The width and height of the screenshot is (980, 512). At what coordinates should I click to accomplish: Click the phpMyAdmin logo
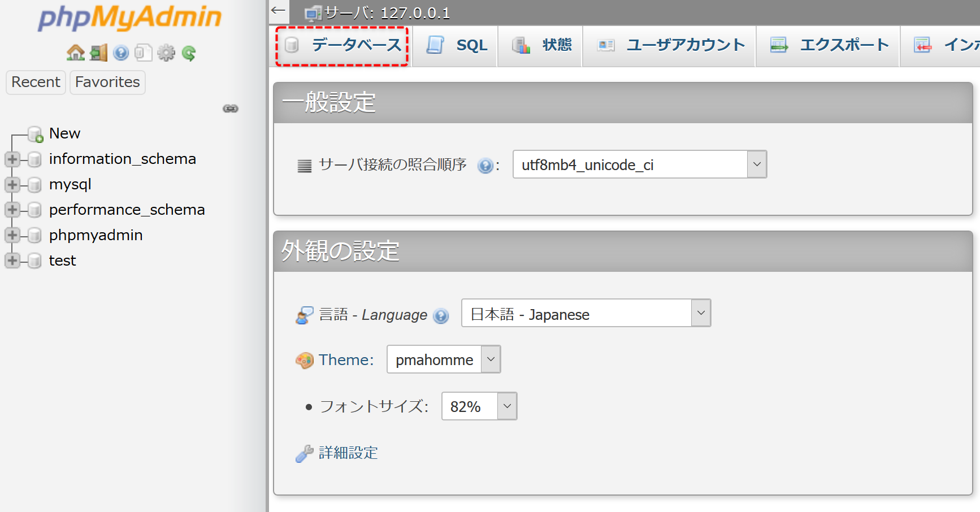coord(130,18)
